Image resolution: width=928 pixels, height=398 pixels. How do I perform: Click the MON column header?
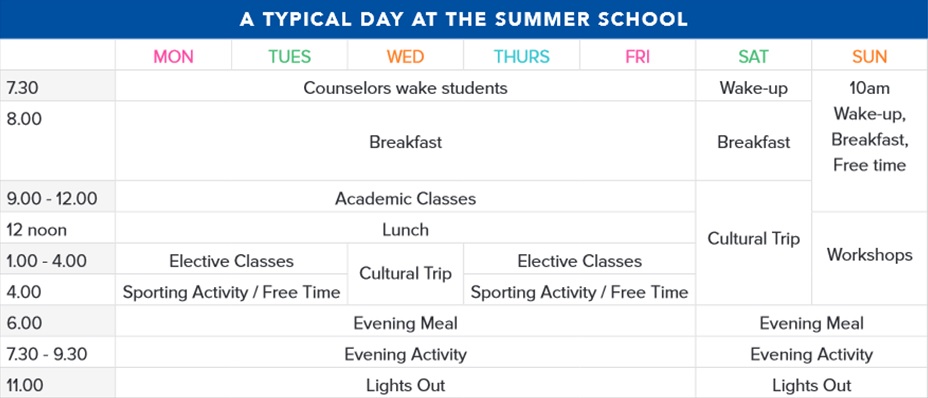173,56
